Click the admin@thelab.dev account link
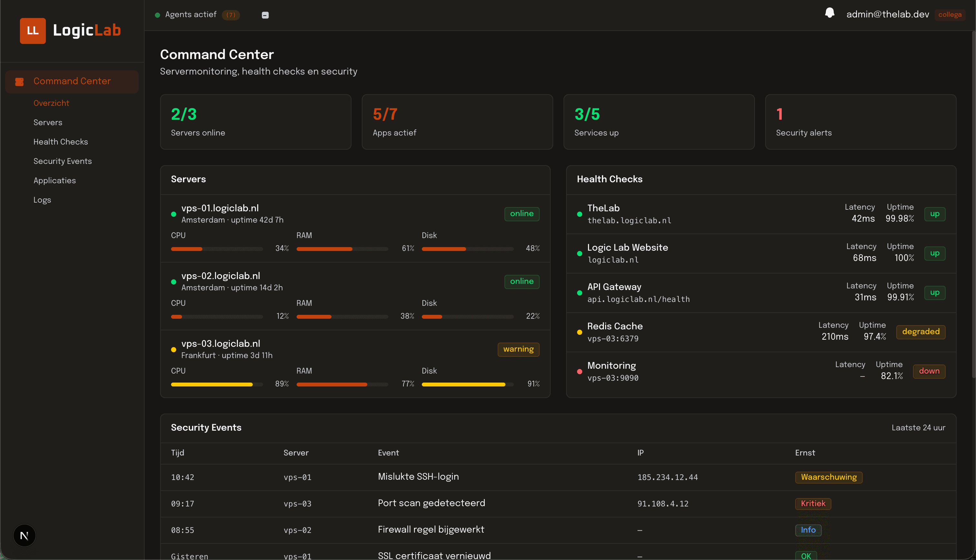 (x=888, y=14)
